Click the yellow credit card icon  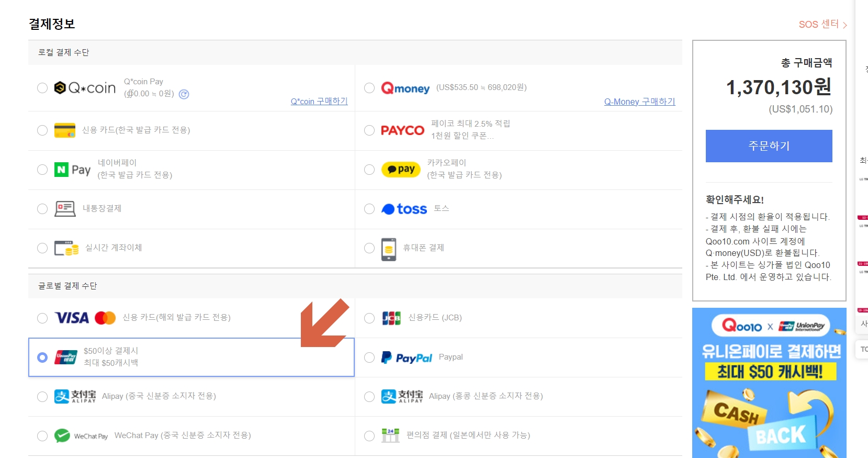[65, 130]
